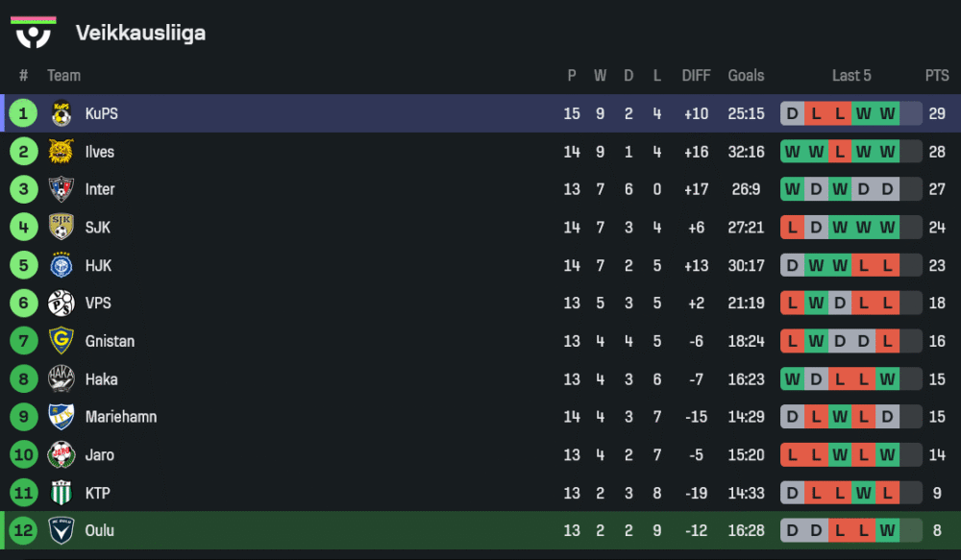The height and width of the screenshot is (560, 961).
Task: Click the KuPS club crest
Action: [x=62, y=113]
